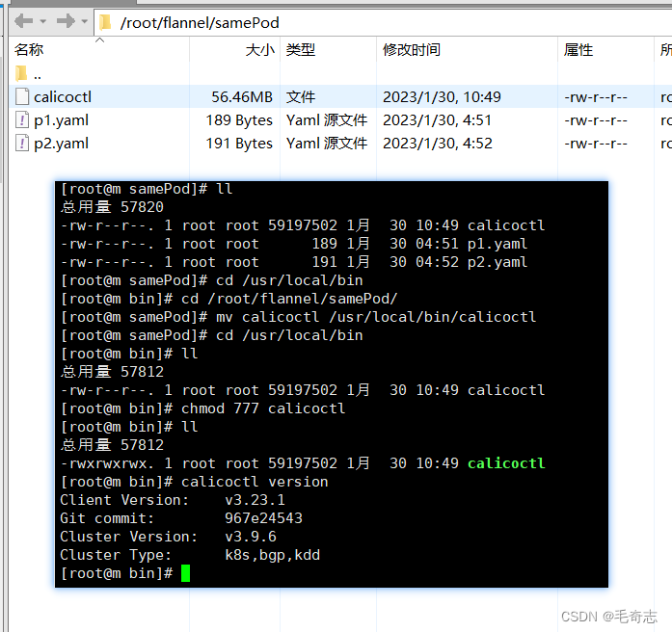Click the Yaml 源文件 type cell of p2.yaml
This screenshot has width=672, height=632.
(x=327, y=144)
